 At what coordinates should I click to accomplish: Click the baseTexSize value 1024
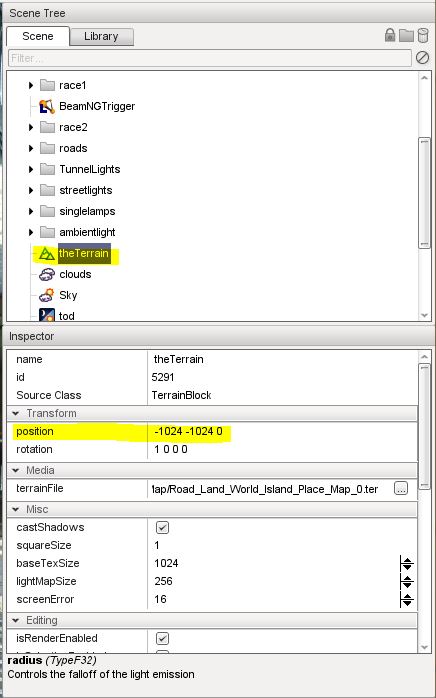tap(166, 563)
